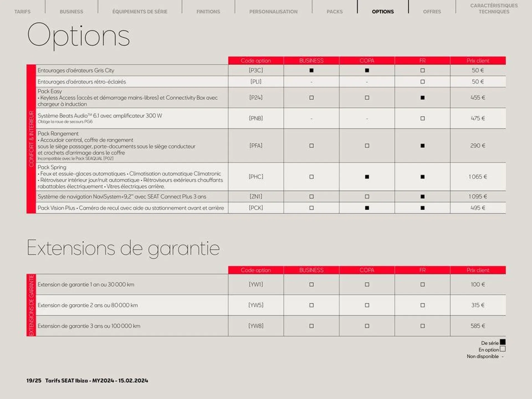This screenshot has height=399, width=532.
Task: Click FR option box for Beats Audio
Action: (x=422, y=118)
